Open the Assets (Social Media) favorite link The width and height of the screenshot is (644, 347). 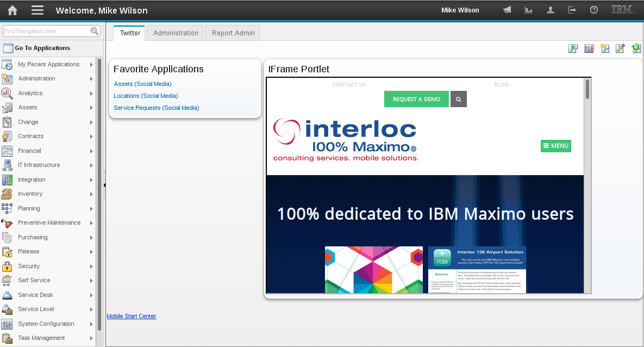click(x=143, y=84)
